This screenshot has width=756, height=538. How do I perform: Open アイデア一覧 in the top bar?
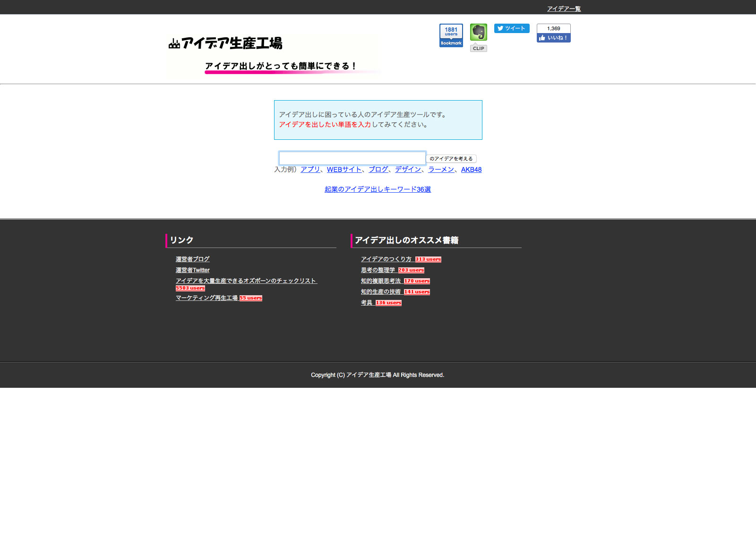[x=564, y=9]
